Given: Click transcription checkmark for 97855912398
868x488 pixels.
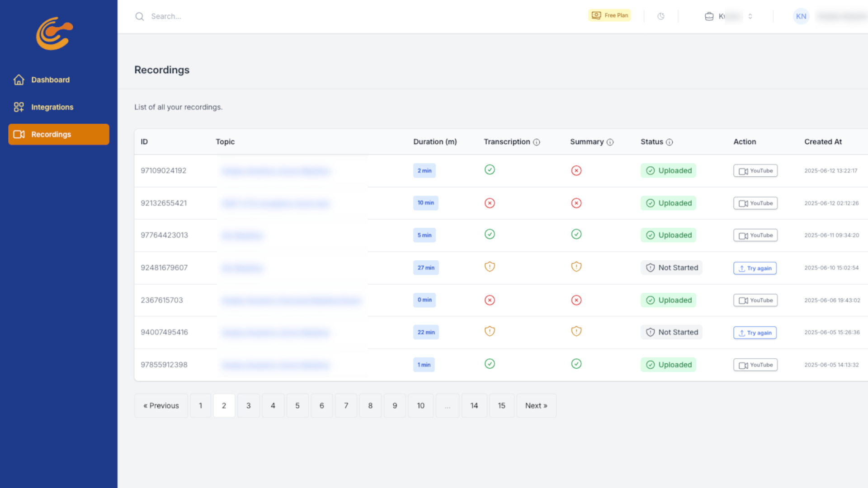Looking at the screenshot, I should (x=490, y=364).
